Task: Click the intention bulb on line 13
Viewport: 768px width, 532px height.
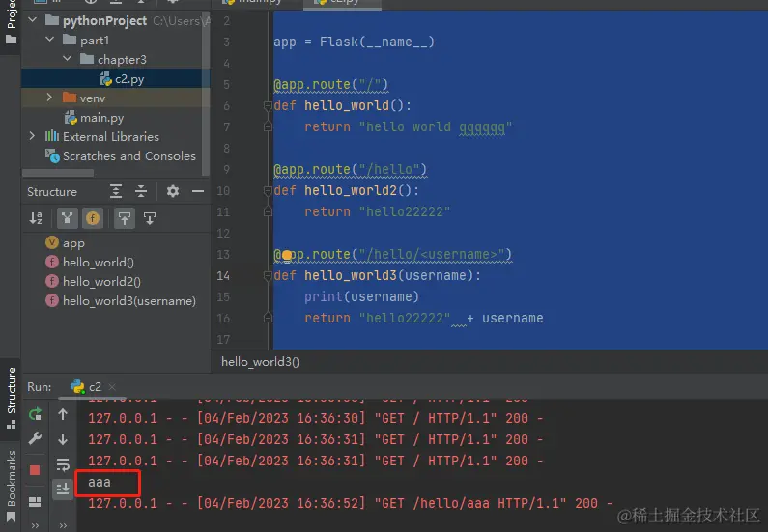Action: tap(287, 255)
